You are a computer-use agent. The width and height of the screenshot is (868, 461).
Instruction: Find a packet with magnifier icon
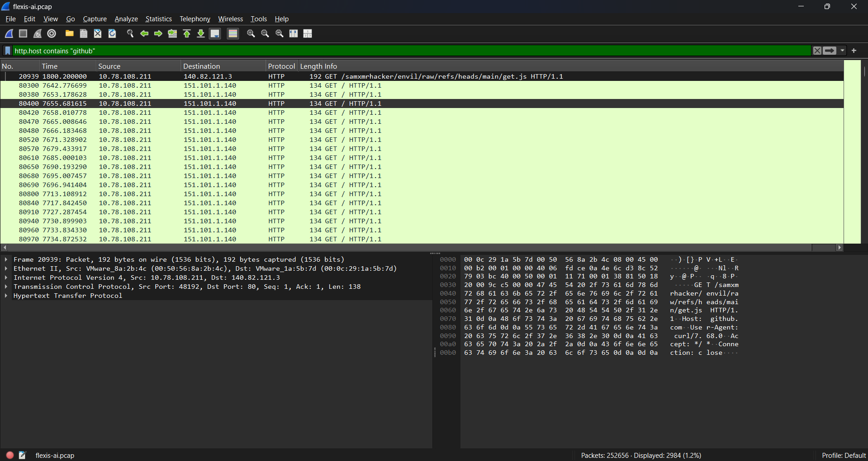pyautogui.click(x=130, y=33)
